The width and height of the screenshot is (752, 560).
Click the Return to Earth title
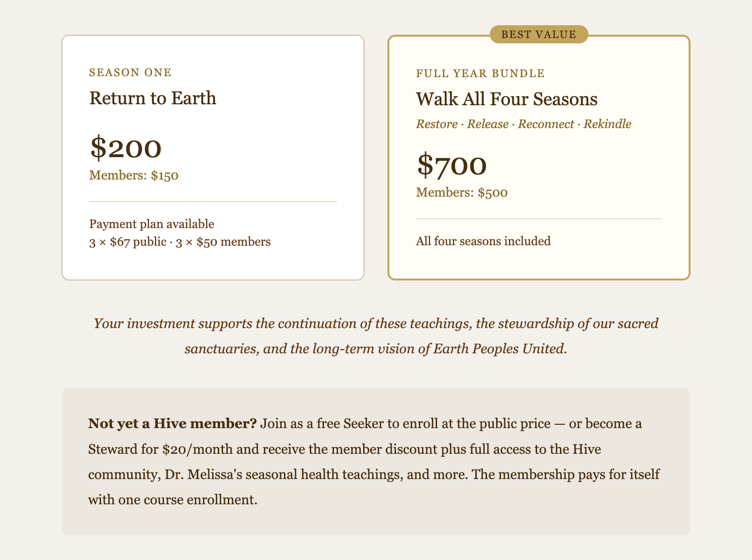pyautogui.click(x=153, y=98)
